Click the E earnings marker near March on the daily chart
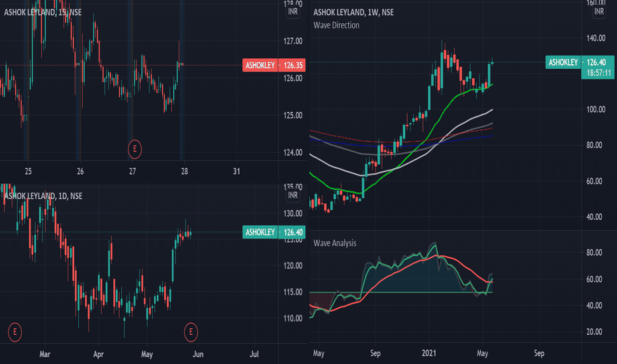Image resolution: width=617 pixels, height=364 pixels. pos(15,332)
